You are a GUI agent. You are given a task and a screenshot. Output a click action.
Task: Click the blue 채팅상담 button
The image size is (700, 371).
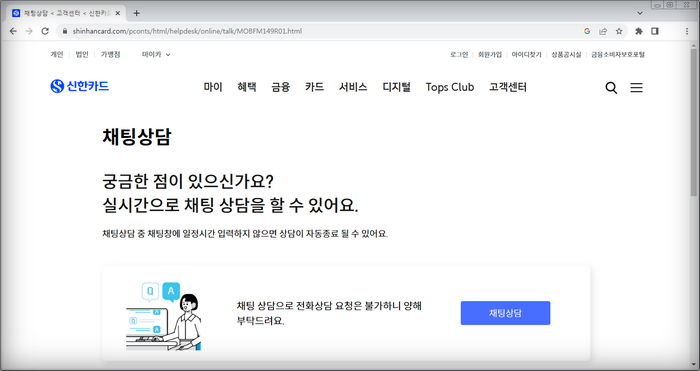(505, 313)
